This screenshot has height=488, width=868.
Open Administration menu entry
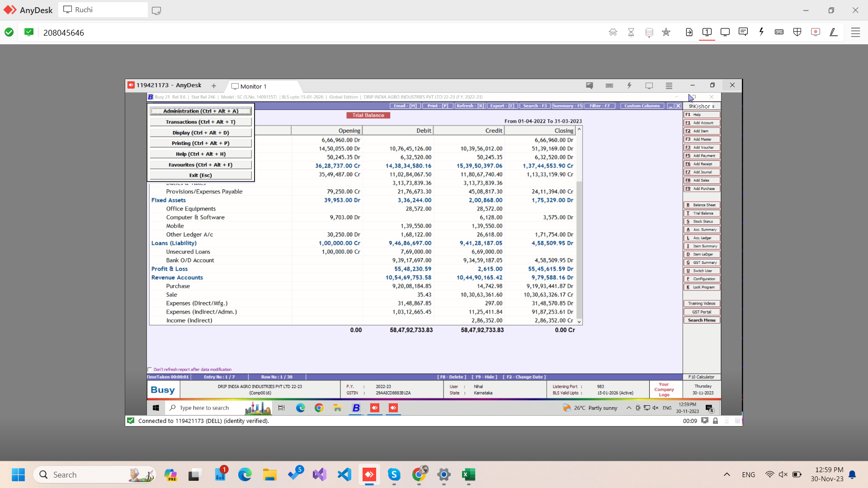[x=200, y=111]
